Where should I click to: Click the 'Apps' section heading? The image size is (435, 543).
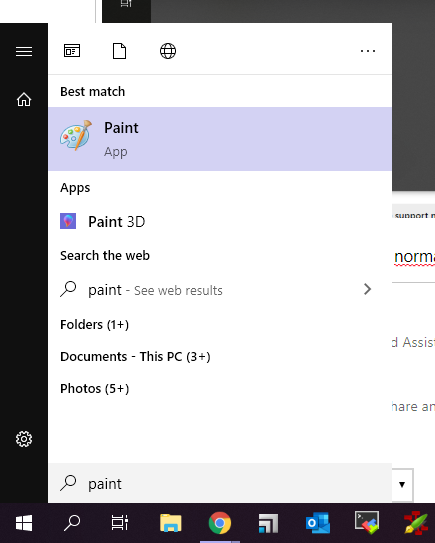click(x=75, y=188)
